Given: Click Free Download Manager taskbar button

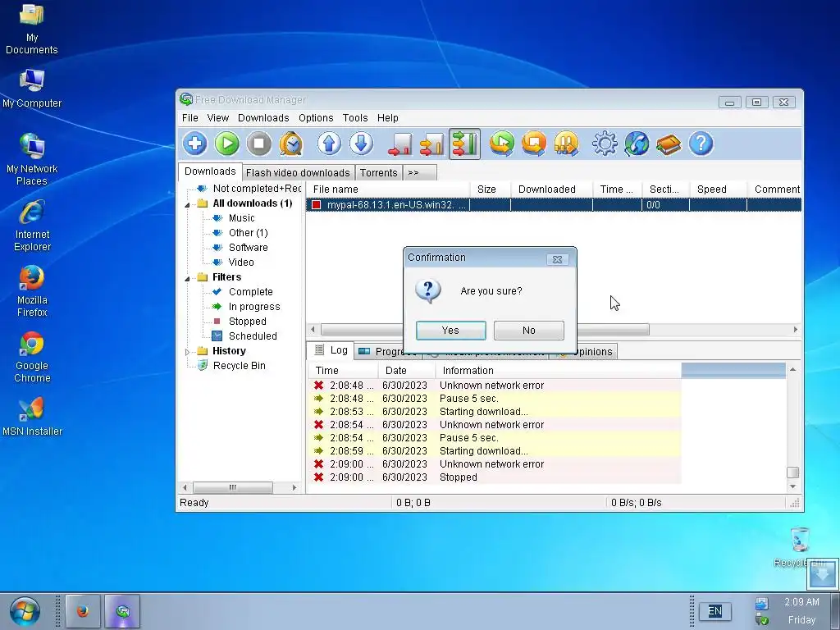Looking at the screenshot, I should [122, 610].
